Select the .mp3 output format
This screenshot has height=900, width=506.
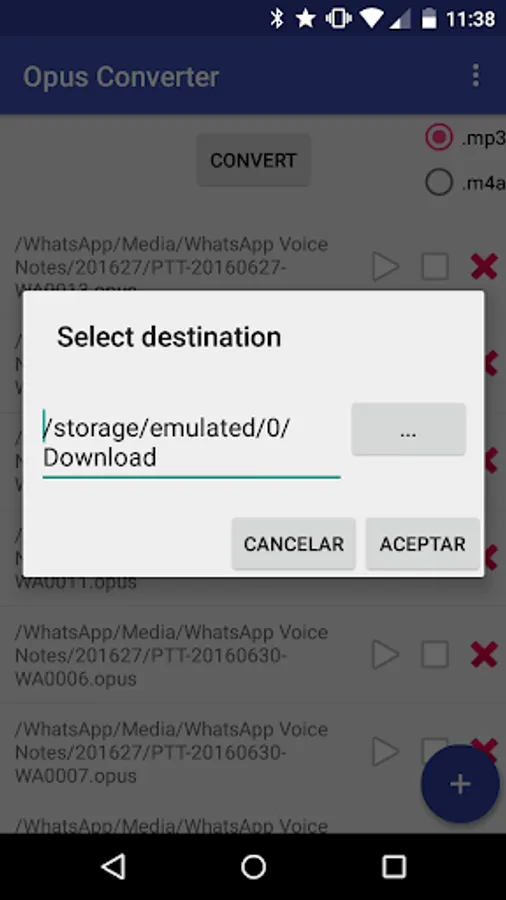click(x=439, y=138)
